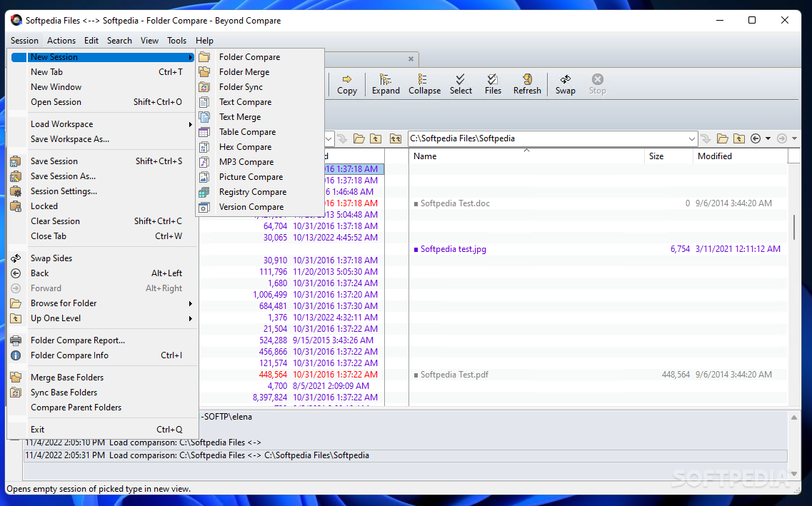812x506 pixels.
Task: Click right pane browse for folder icon
Action: pyautogui.click(x=723, y=138)
